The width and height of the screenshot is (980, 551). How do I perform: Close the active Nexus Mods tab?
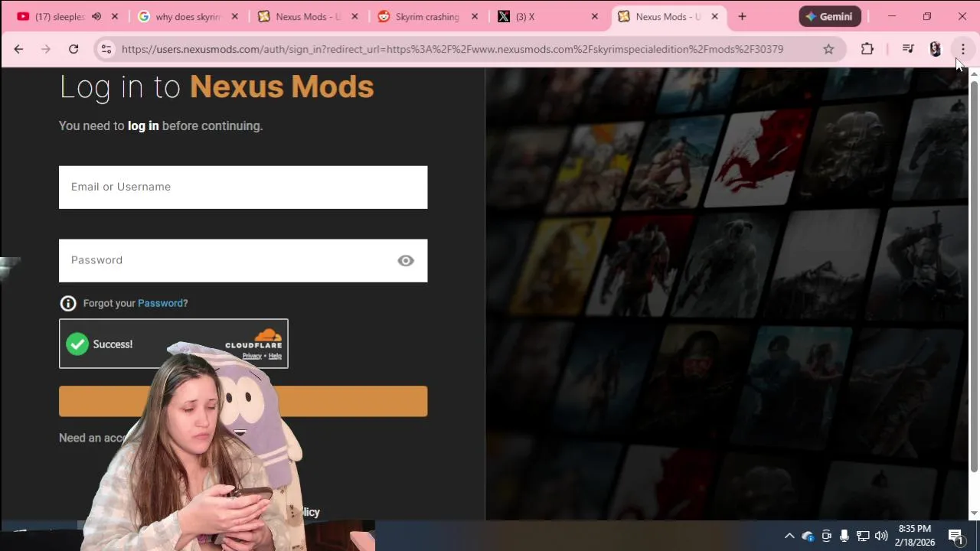coord(714,16)
